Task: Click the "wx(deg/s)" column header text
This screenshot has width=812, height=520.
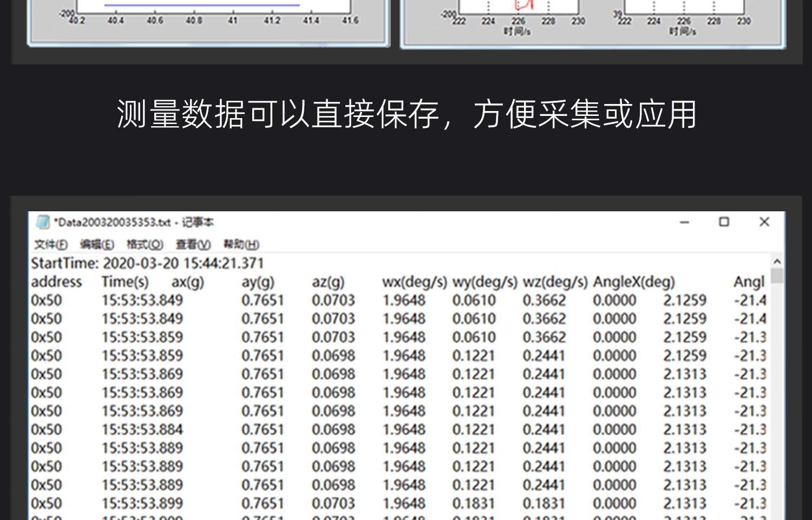Action: point(415,282)
